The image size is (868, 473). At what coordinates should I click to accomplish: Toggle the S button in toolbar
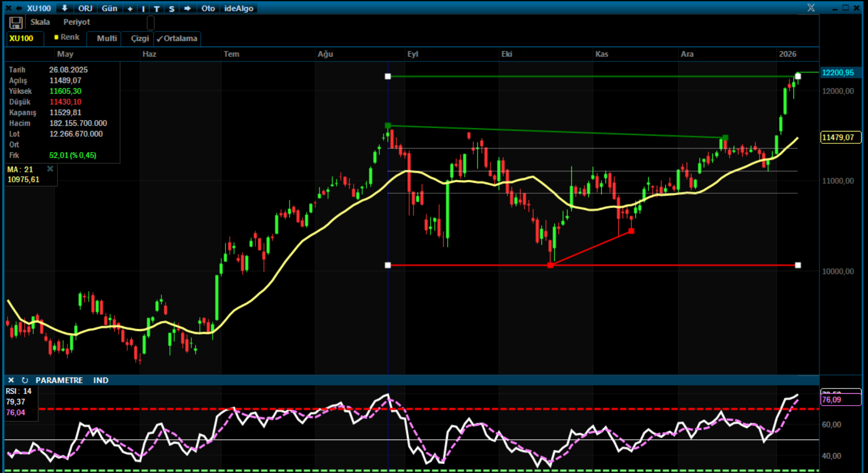(x=172, y=9)
